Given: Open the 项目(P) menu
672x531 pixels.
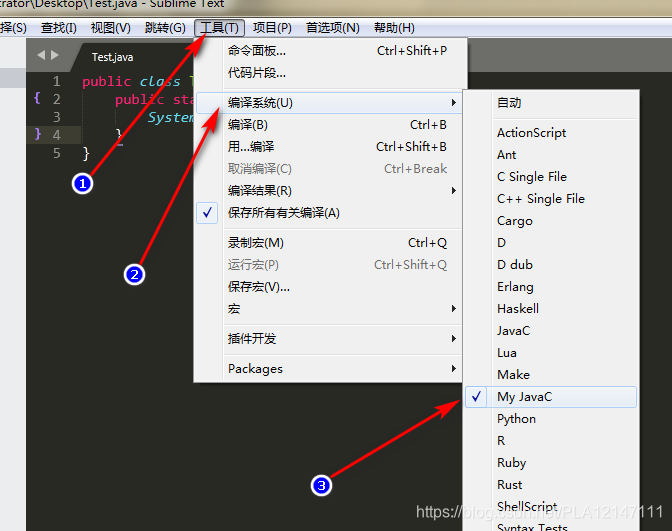Looking at the screenshot, I should [272, 28].
